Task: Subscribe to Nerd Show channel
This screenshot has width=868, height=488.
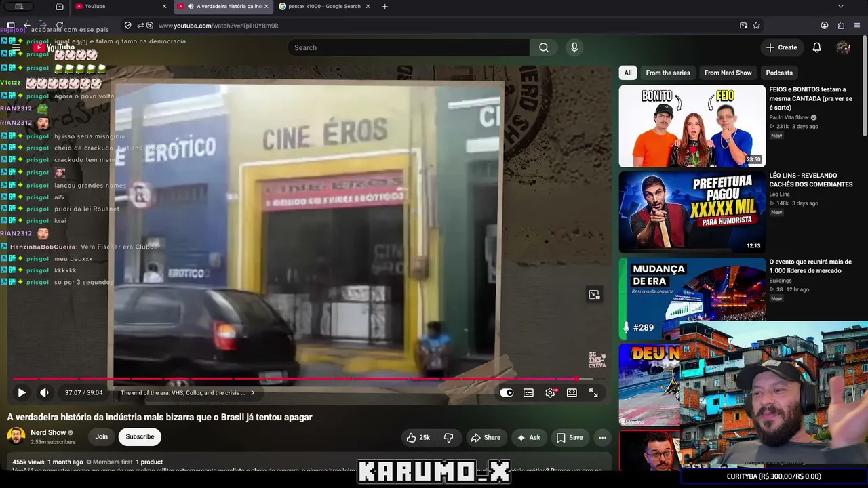Action: pyautogui.click(x=140, y=436)
